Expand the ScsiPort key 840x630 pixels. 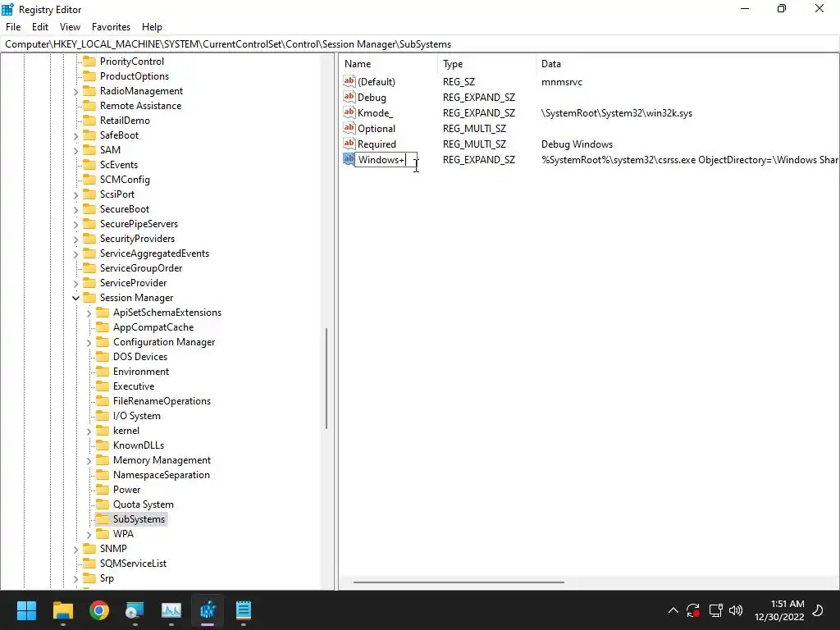pyautogui.click(x=76, y=195)
